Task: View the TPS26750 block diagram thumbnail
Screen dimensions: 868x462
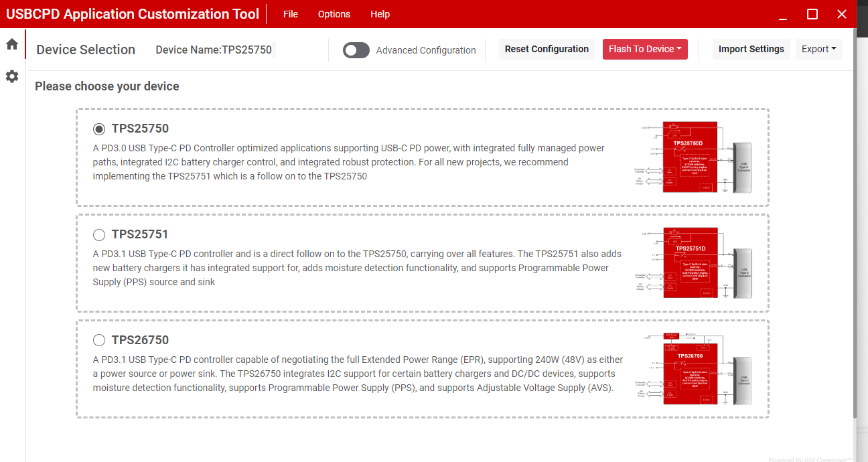Action: [x=693, y=368]
